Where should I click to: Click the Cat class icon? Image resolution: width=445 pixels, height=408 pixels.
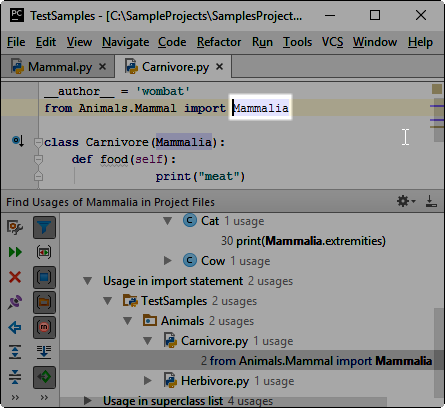(x=190, y=220)
